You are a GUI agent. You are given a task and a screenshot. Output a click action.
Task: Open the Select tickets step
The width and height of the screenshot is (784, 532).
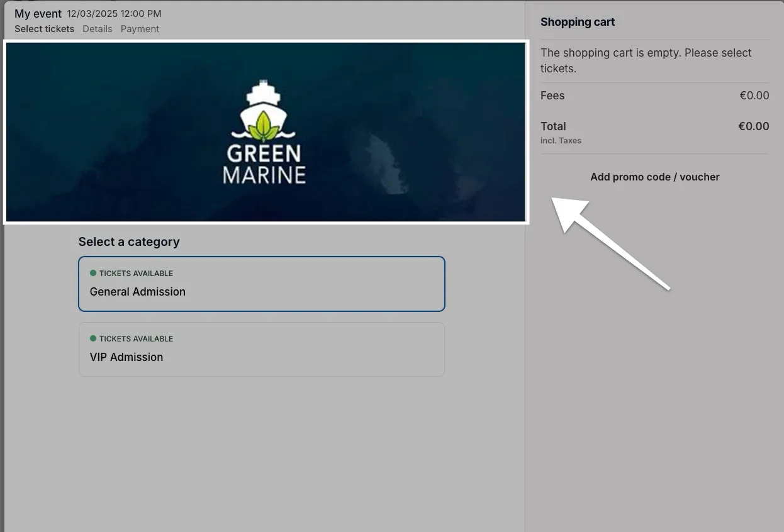[x=44, y=29]
